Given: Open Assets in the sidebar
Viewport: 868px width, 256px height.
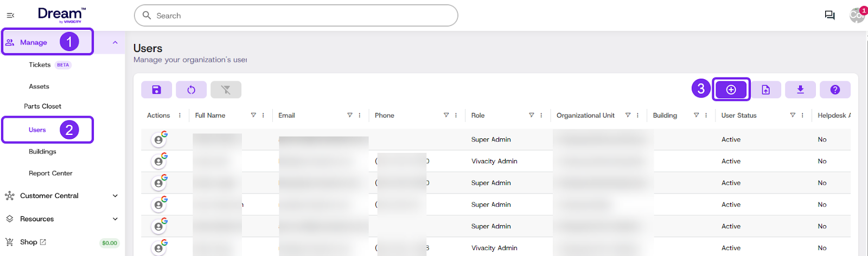Looking at the screenshot, I should tap(39, 86).
